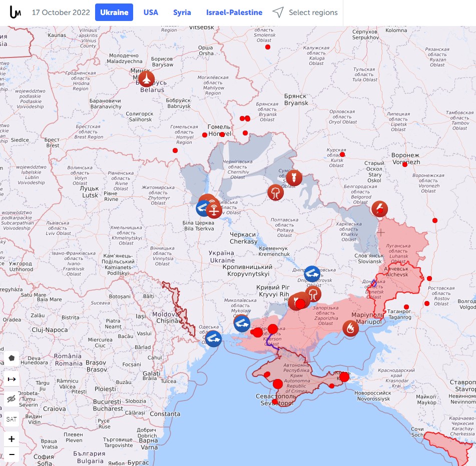
Task: Open the 17 October 2022 date picker
Action: tap(61, 12)
